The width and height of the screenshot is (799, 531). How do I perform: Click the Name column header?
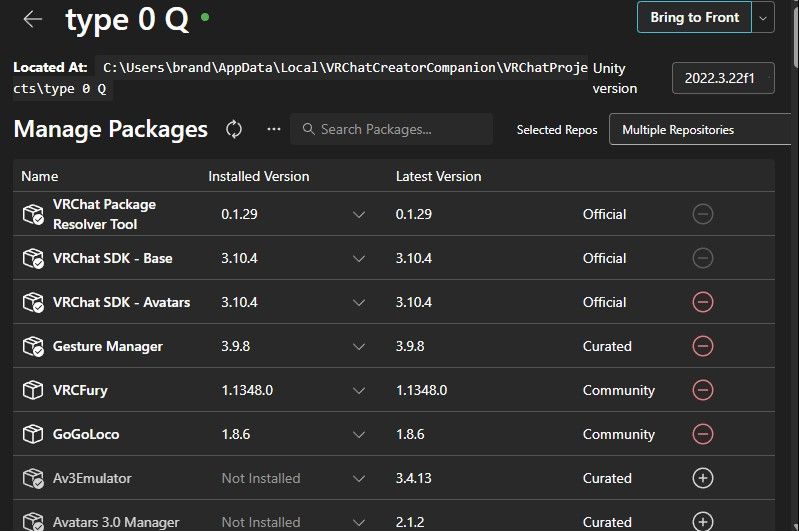40,176
